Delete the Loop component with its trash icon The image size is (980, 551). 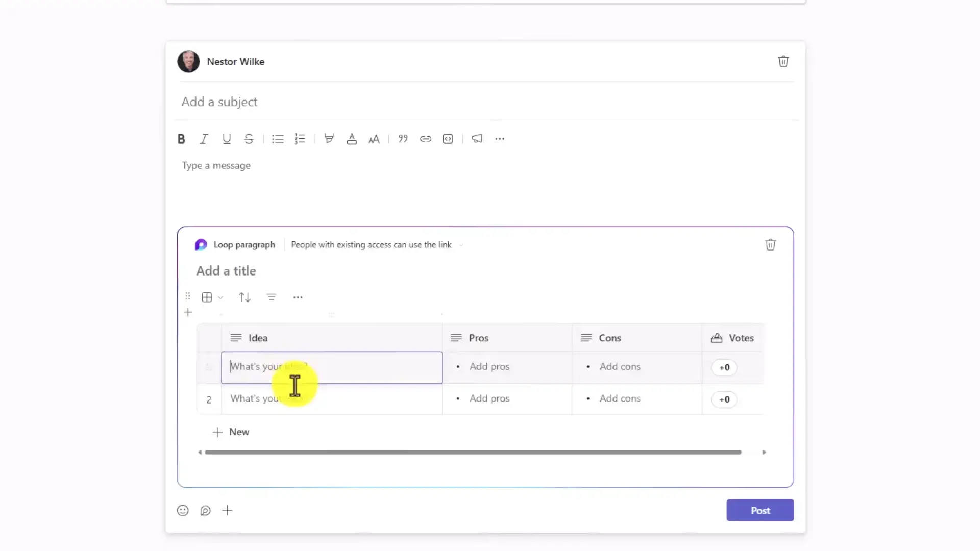coord(771,245)
